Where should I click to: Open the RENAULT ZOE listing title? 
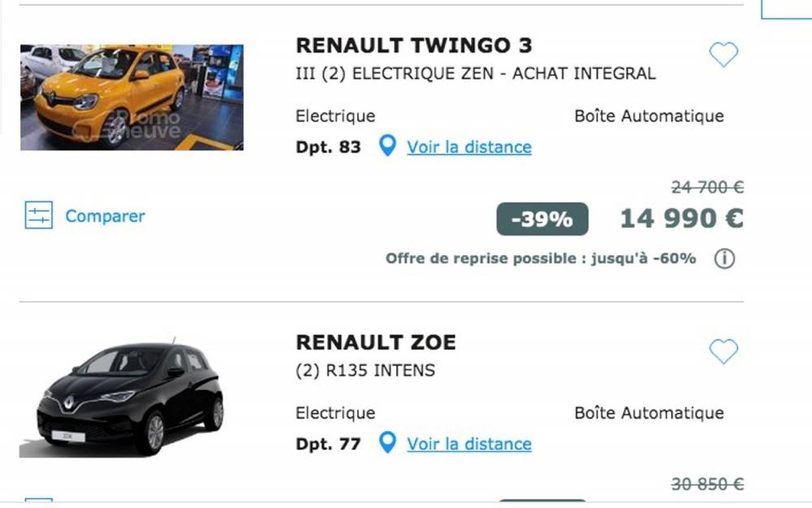376,343
